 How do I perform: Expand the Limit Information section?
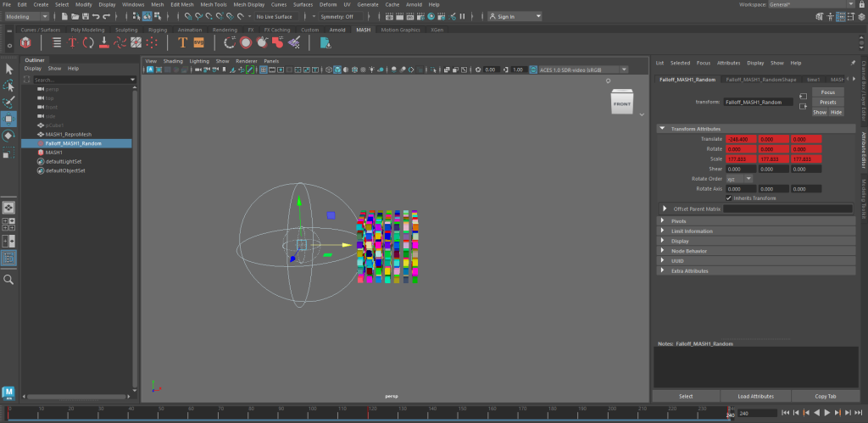point(692,231)
